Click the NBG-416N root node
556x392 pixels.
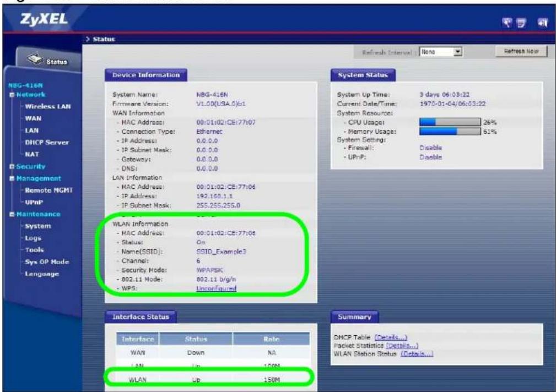25,85
